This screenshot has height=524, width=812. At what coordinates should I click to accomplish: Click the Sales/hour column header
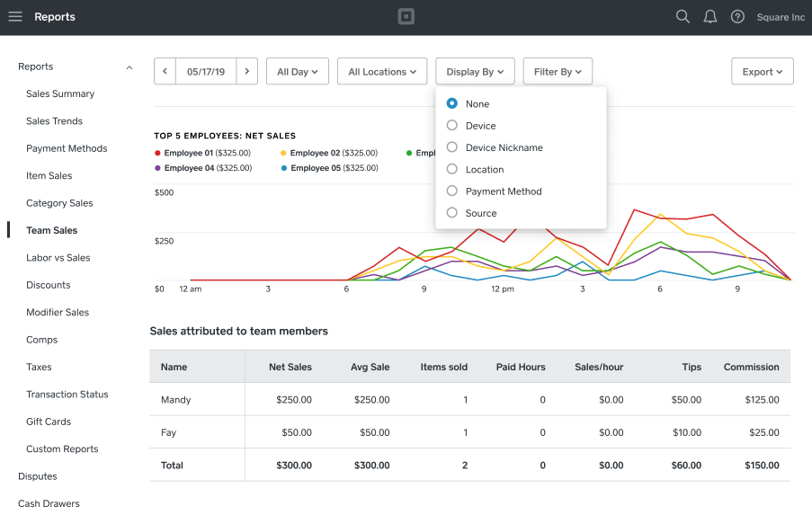[599, 367]
